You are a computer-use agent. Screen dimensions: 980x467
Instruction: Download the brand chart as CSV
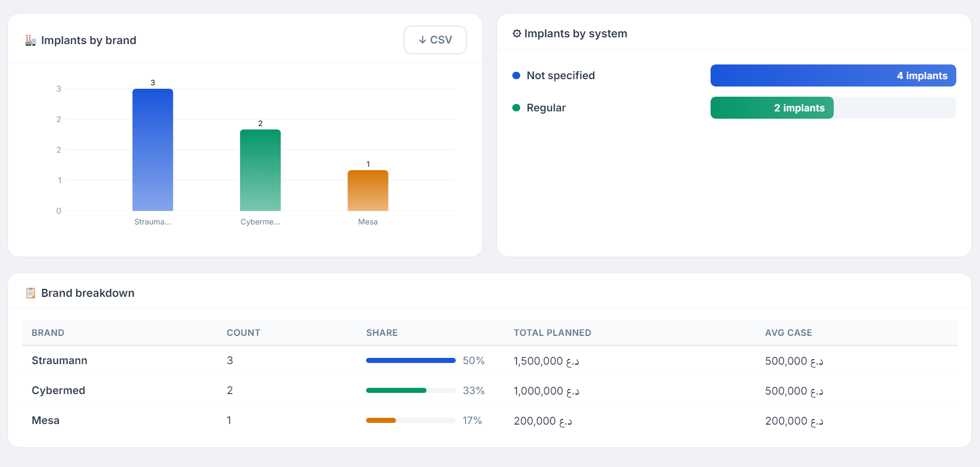click(x=435, y=40)
